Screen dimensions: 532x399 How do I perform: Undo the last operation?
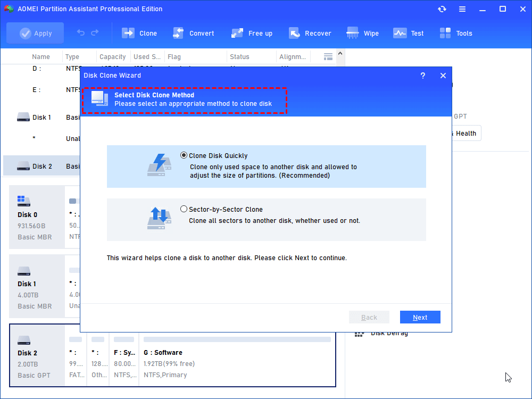81,32
